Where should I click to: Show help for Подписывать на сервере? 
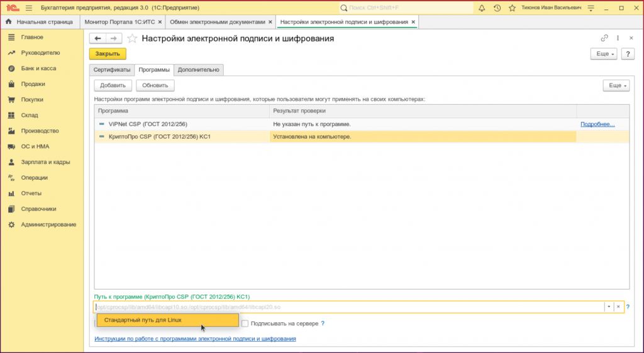pyautogui.click(x=323, y=323)
